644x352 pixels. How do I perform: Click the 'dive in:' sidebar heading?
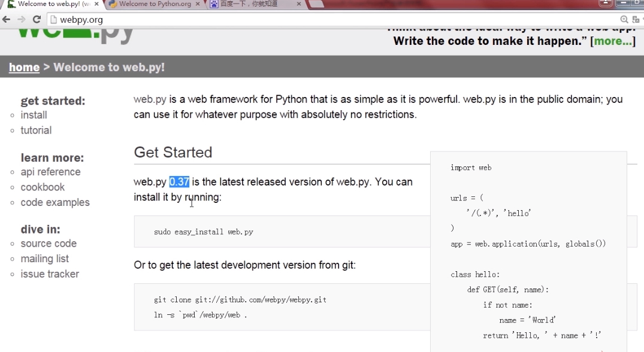[40, 229]
